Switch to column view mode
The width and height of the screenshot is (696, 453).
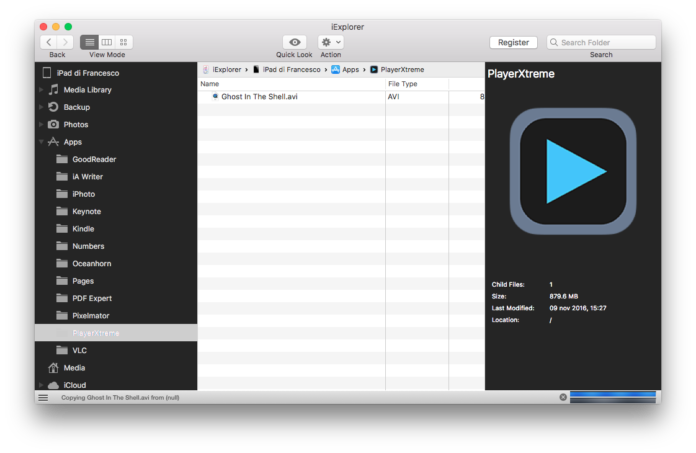click(x=107, y=42)
